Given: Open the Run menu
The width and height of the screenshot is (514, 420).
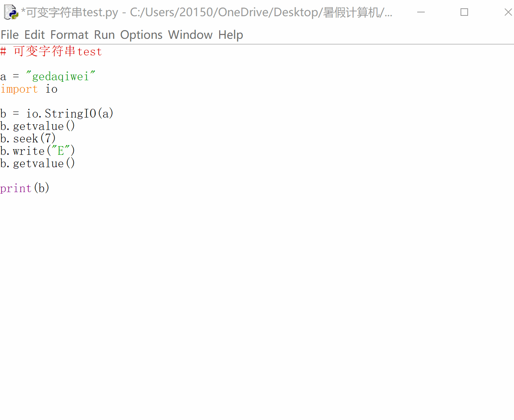Looking at the screenshot, I should point(104,35).
